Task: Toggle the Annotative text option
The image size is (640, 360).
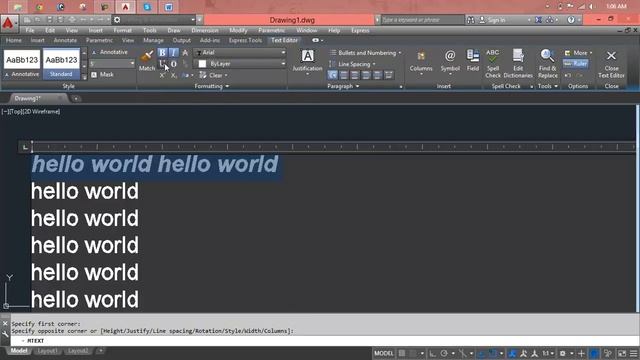Action: 109,52
